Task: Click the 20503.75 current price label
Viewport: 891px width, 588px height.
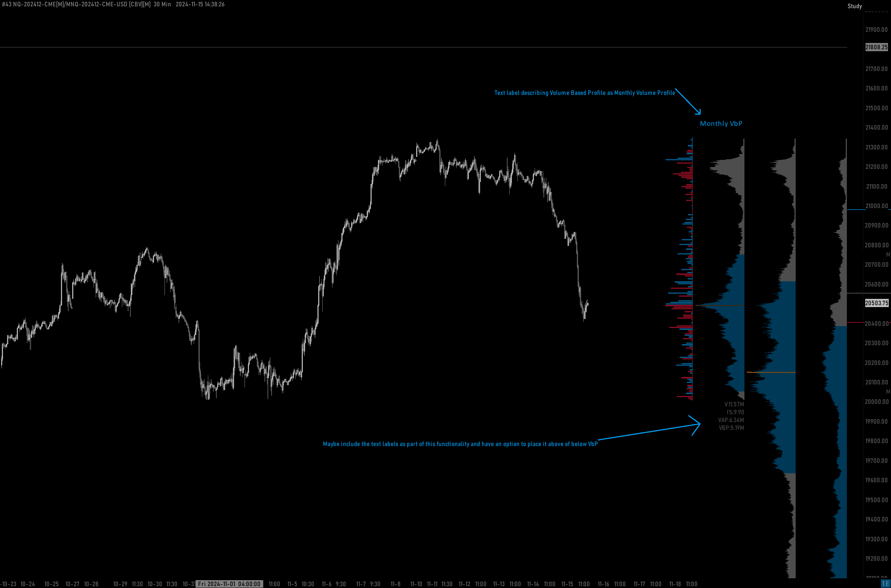Action: [876, 303]
